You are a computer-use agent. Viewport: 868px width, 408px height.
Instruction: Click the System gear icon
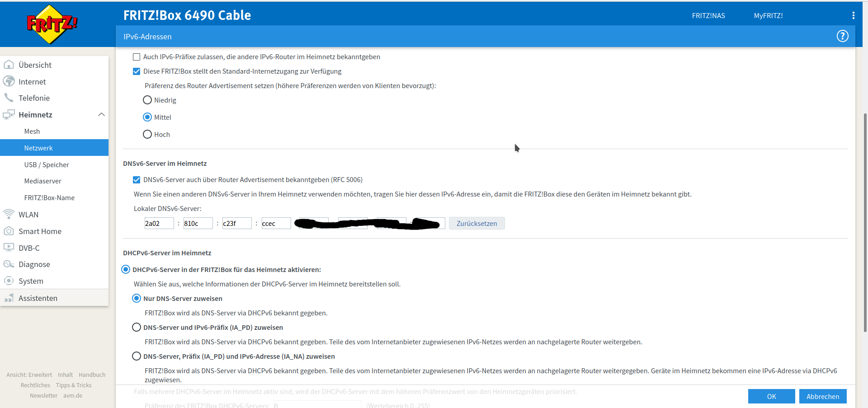point(9,281)
